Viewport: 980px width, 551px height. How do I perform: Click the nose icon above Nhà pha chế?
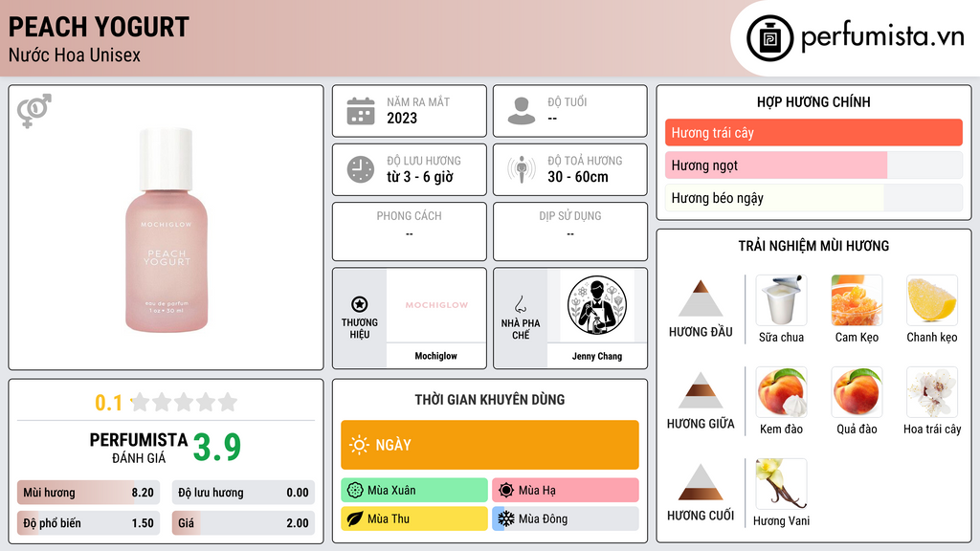point(520,304)
